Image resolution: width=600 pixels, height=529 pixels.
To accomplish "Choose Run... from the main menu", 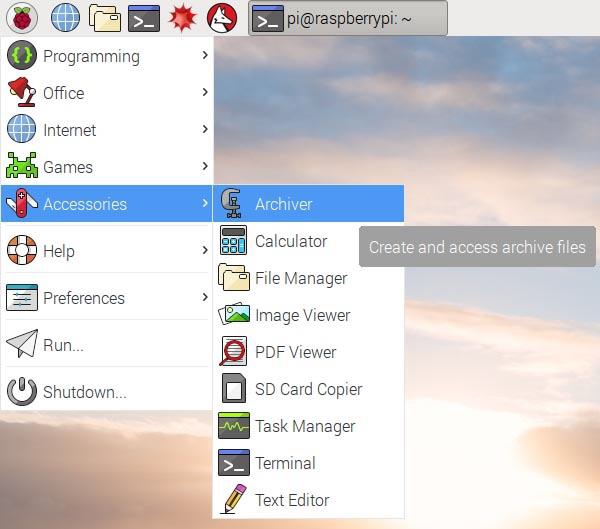I will click(x=107, y=345).
